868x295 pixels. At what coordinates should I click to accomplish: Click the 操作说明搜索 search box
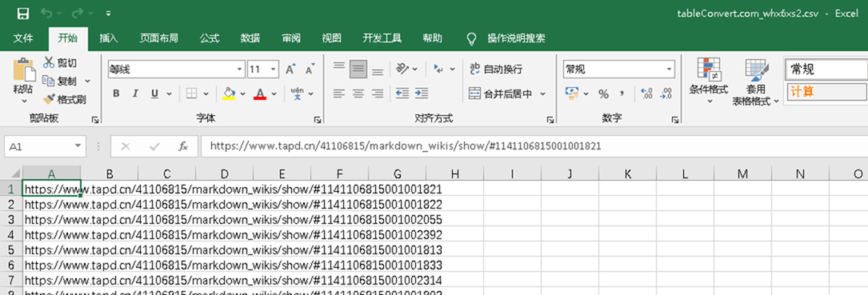516,38
